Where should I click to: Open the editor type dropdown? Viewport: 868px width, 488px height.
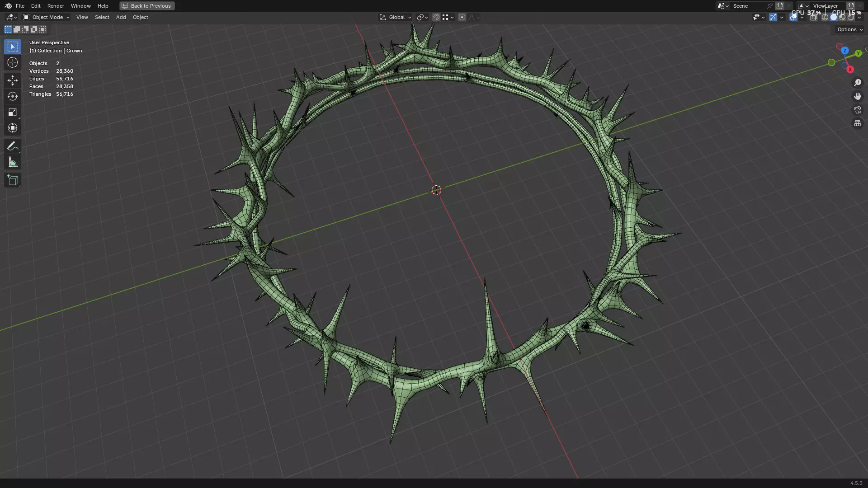tap(11, 17)
